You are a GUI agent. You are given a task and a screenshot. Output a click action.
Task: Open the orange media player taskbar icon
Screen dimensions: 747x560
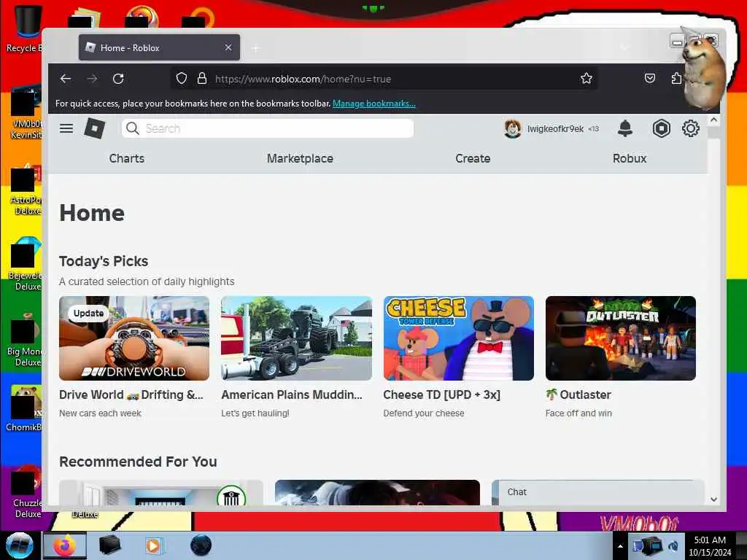click(153, 545)
